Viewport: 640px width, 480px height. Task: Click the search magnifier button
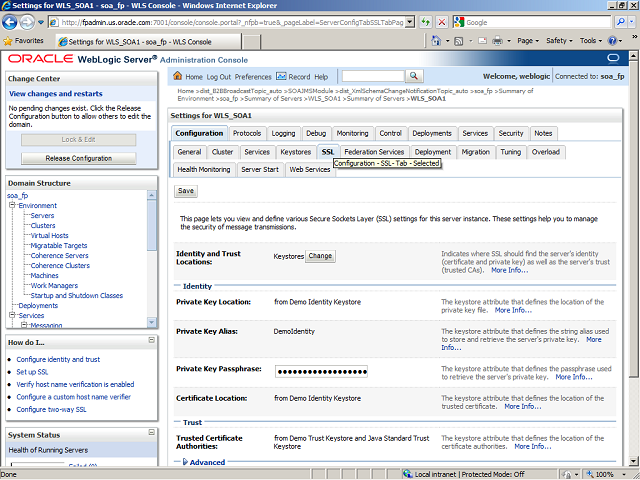pos(414,76)
